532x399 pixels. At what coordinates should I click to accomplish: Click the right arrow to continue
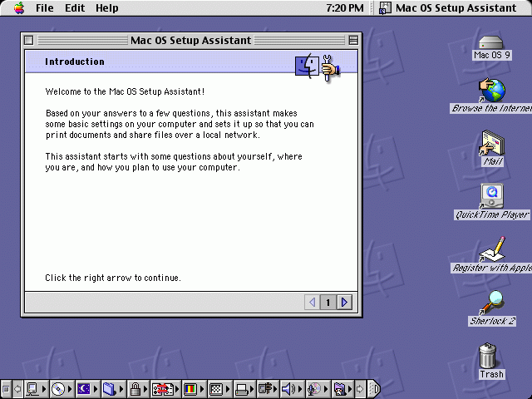(x=344, y=303)
